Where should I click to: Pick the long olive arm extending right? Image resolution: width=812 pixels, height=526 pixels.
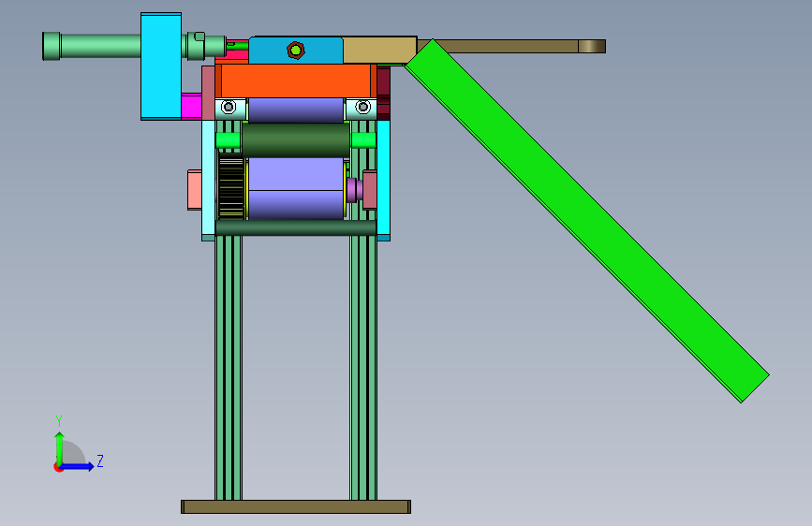tap(511, 46)
